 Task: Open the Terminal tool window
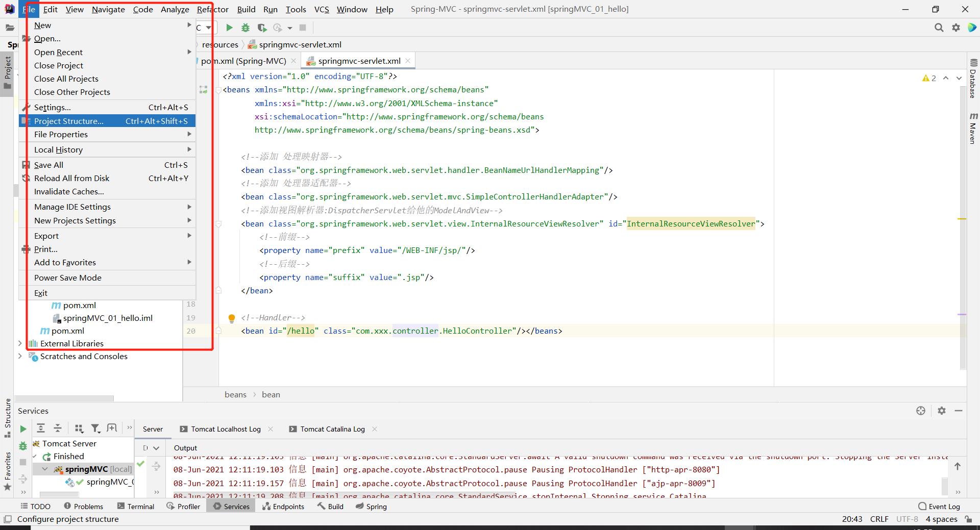point(135,506)
